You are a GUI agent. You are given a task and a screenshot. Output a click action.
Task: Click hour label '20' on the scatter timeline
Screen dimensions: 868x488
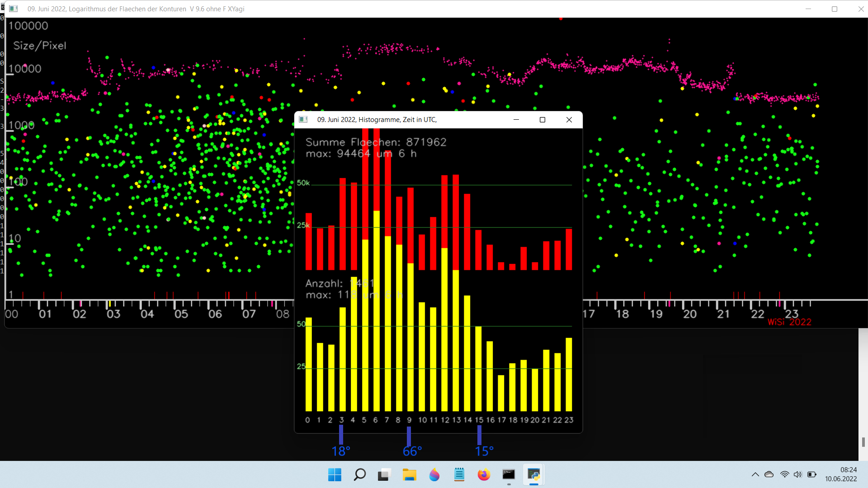tap(690, 314)
